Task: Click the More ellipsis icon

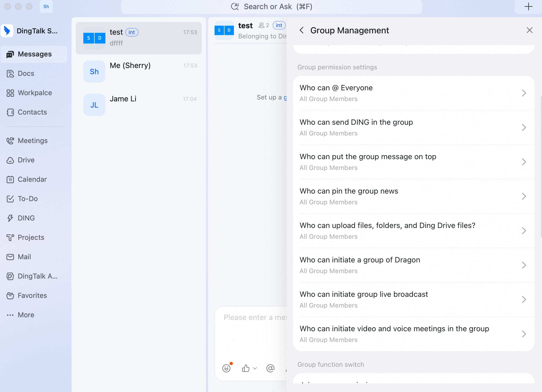Action: 10,315
